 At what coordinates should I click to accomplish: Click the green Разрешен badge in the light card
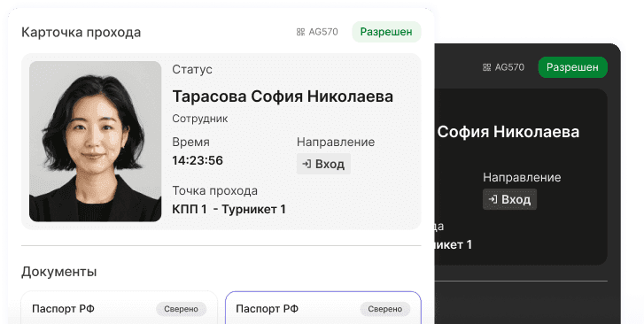coord(386,32)
